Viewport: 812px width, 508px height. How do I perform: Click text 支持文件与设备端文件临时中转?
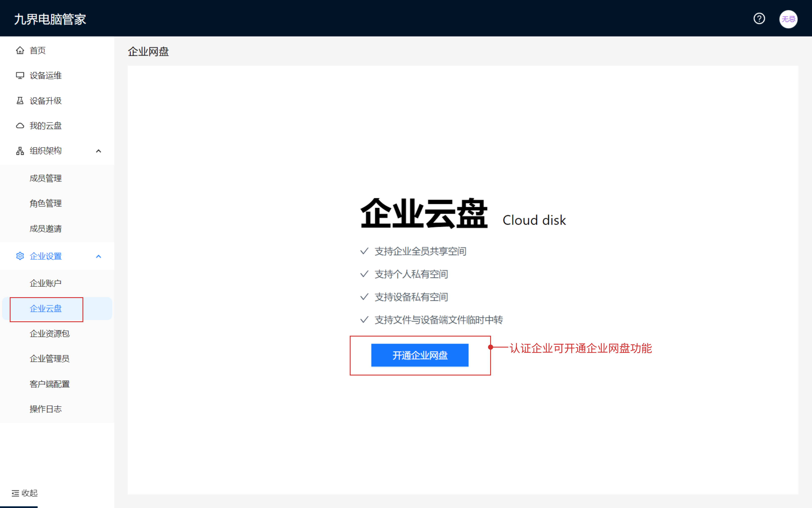point(439,320)
